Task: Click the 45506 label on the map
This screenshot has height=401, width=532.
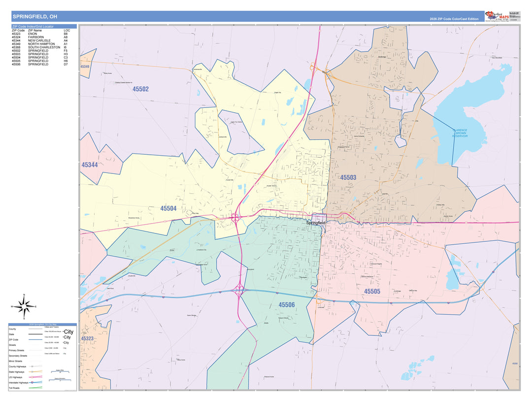Action: [x=287, y=305]
